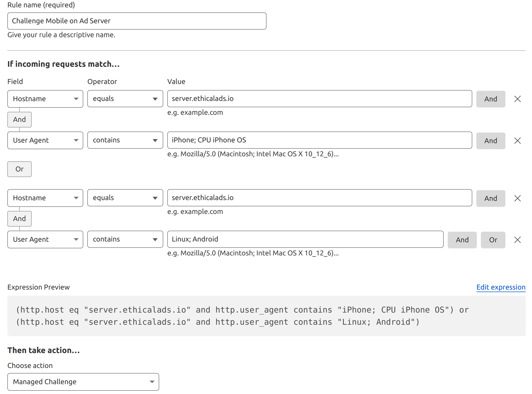Open User Agent field dropdown in Android row
Screen dimensions: 532x394
(45, 239)
